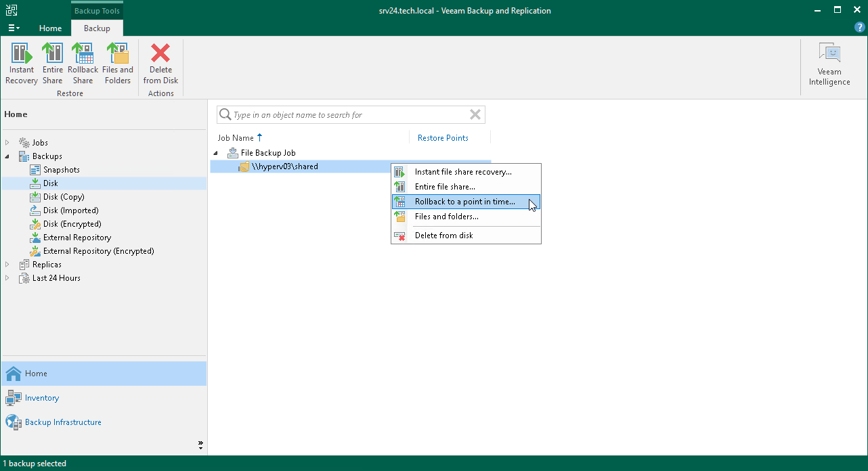
Task: Click inside the object search field
Action: [345, 114]
